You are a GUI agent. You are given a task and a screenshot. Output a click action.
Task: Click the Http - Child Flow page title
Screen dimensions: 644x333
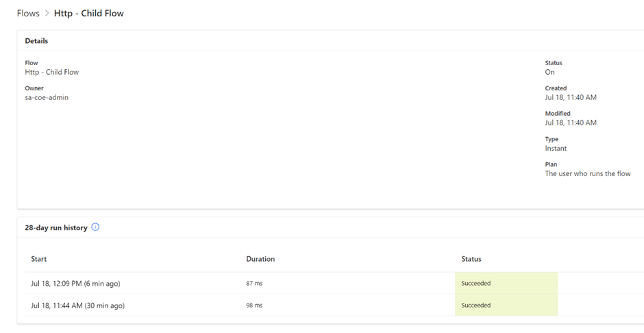[89, 13]
